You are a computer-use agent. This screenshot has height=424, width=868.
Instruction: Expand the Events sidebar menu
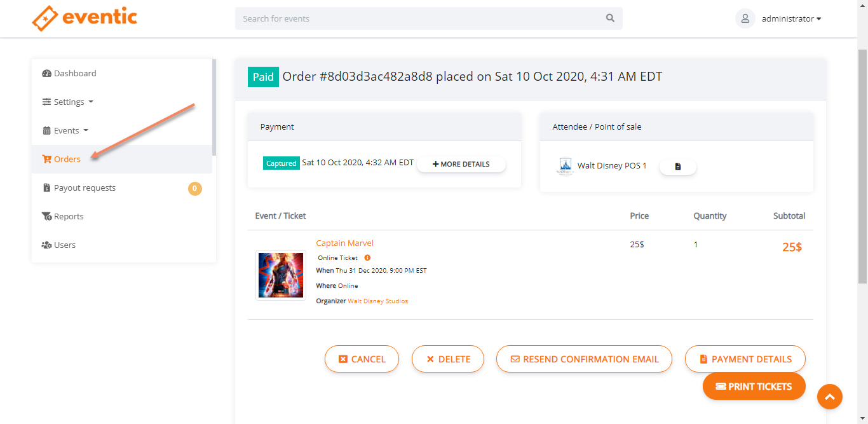click(x=67, y=130)
